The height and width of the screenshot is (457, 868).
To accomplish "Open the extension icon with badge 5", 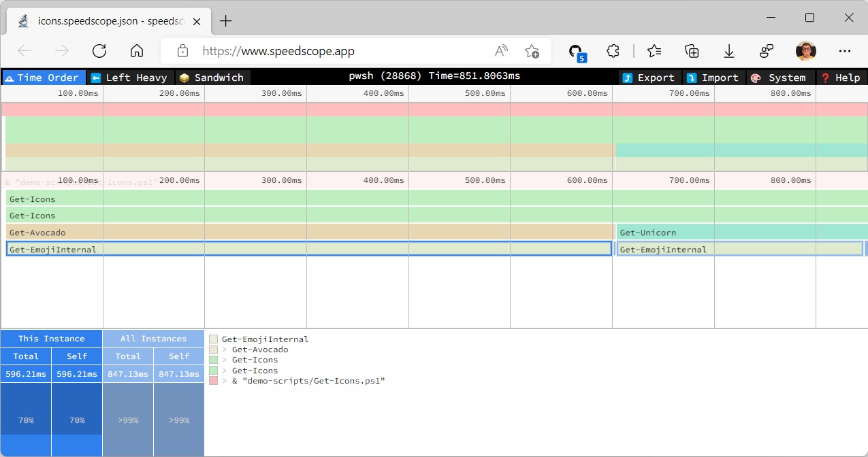I will 576,52.
